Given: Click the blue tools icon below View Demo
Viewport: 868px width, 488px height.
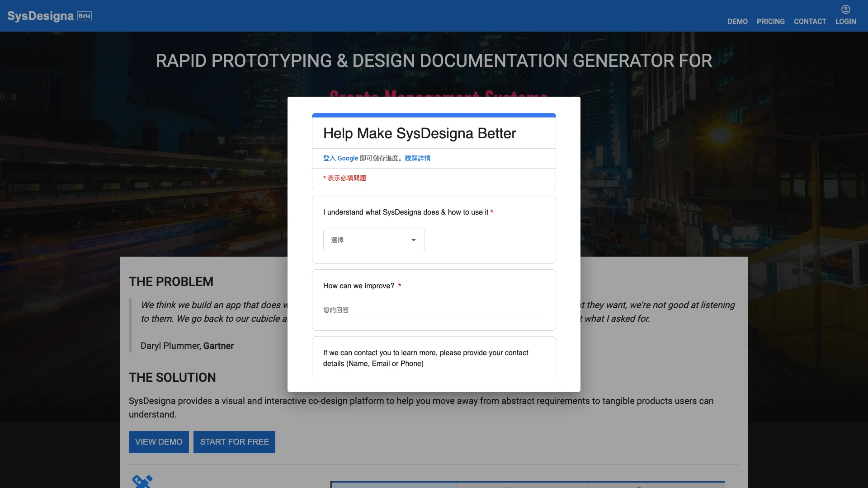Looking at the screenshot, I should point(142,481).
